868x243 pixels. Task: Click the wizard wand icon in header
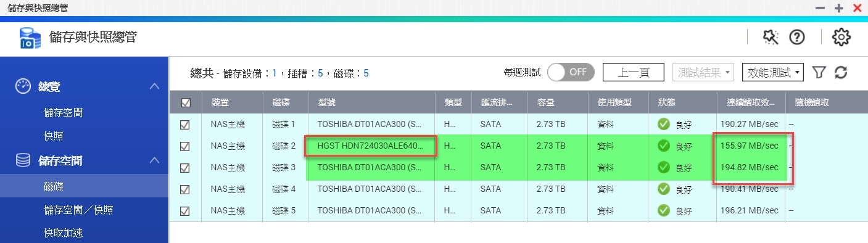771,38
